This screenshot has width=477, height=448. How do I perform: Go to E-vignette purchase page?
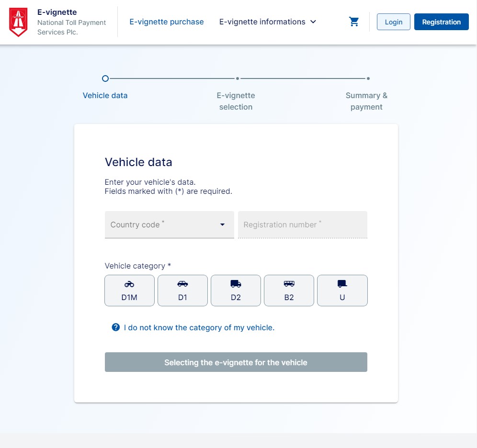click(167, 22)
